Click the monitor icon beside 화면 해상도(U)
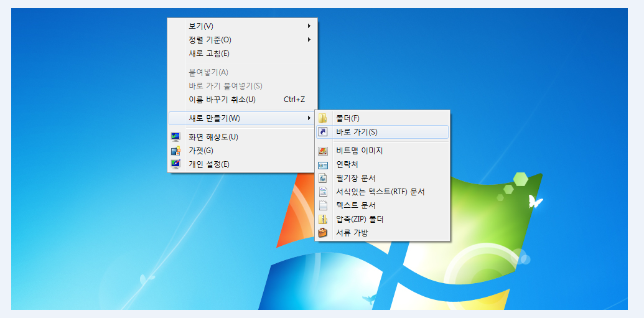 tap(176, 137)
